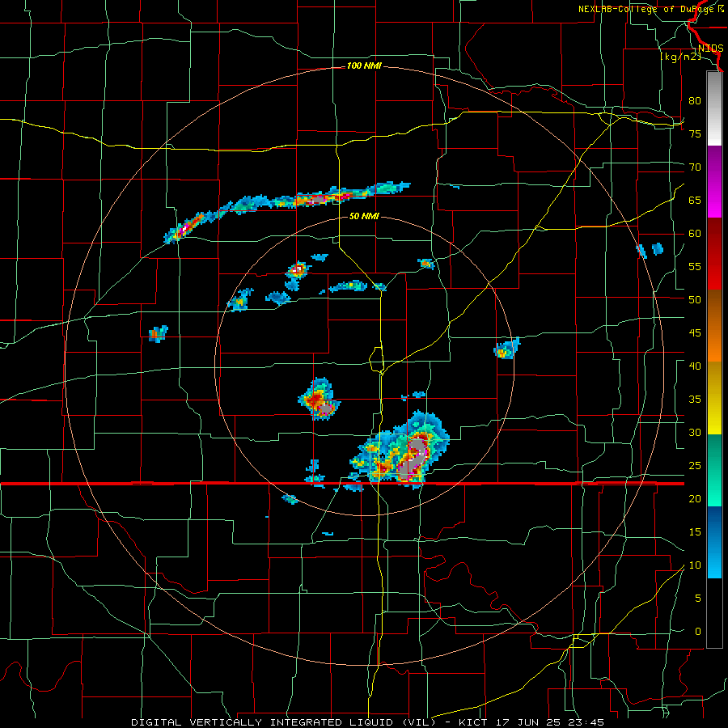728x728 pixels.
Task: Click the "NEXLAB-College of DuPage" credit text
Action: [x=645, y=9]
